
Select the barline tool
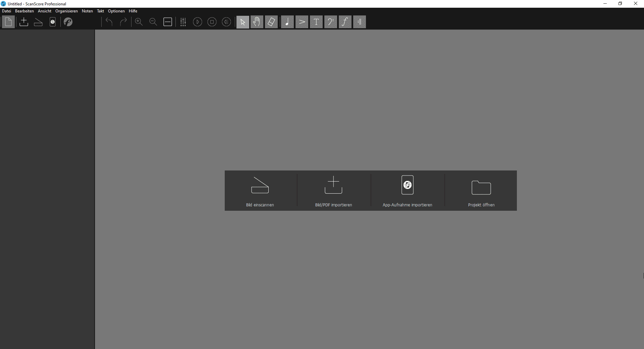point(360,22)
